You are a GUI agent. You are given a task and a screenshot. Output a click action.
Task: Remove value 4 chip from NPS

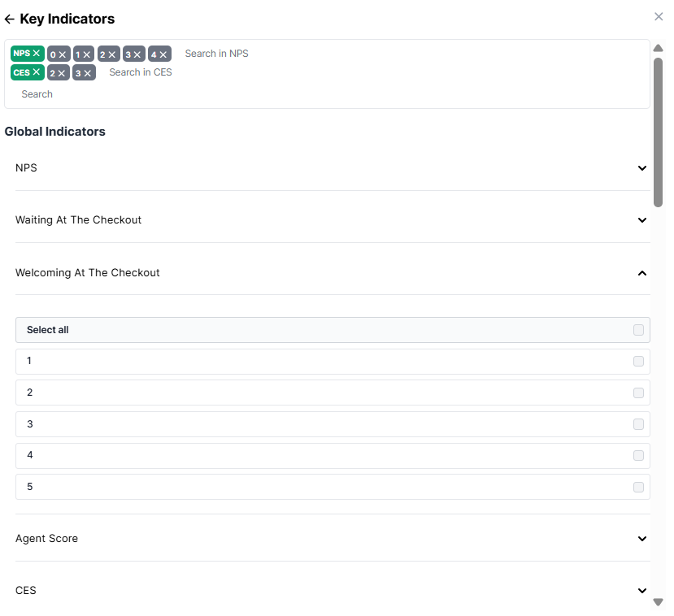point(163,54)
